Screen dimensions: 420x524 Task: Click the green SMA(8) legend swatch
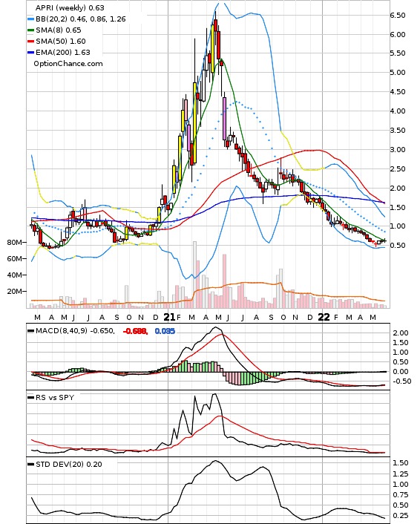coord(30,30)
